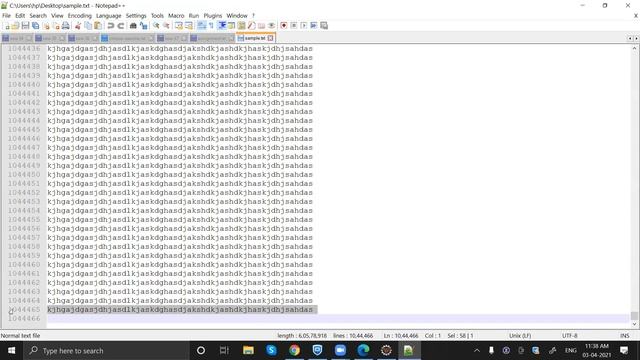
Task: Open the File menu
Action: (x=6, y=16)
